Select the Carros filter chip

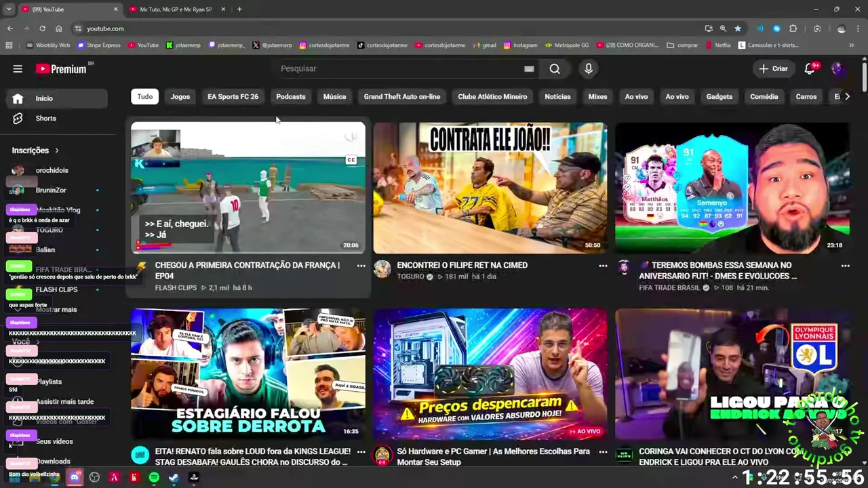pyautogui.click(x=806, y=97)
